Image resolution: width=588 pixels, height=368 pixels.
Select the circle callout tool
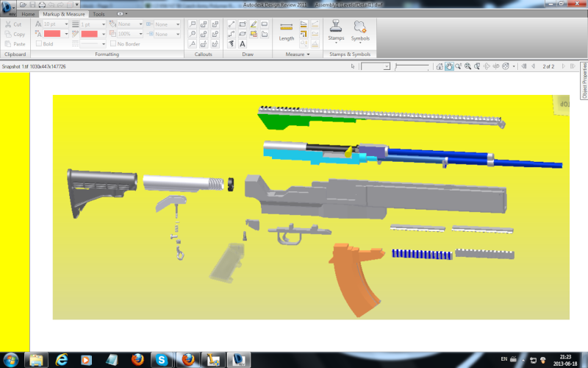pos(193,34)
